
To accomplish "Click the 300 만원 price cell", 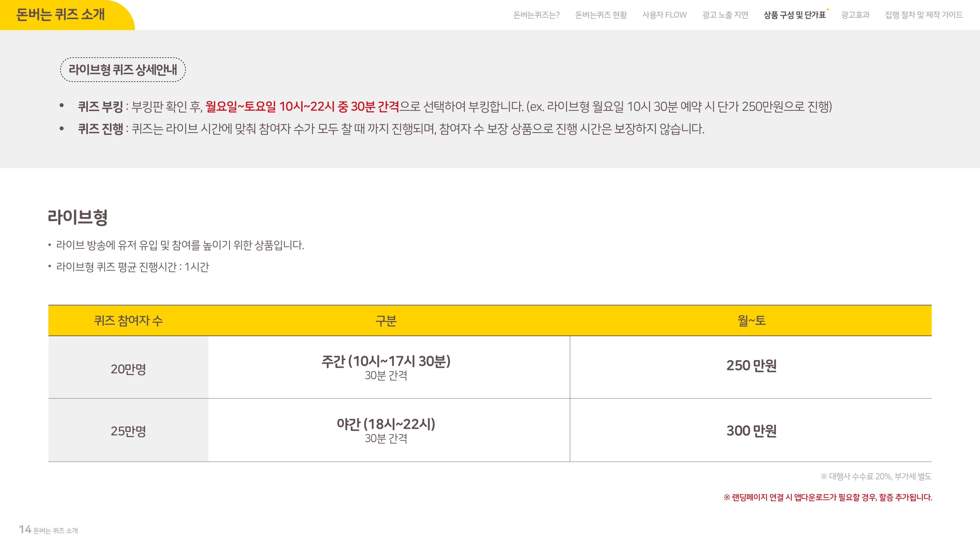I will (751, 431).
